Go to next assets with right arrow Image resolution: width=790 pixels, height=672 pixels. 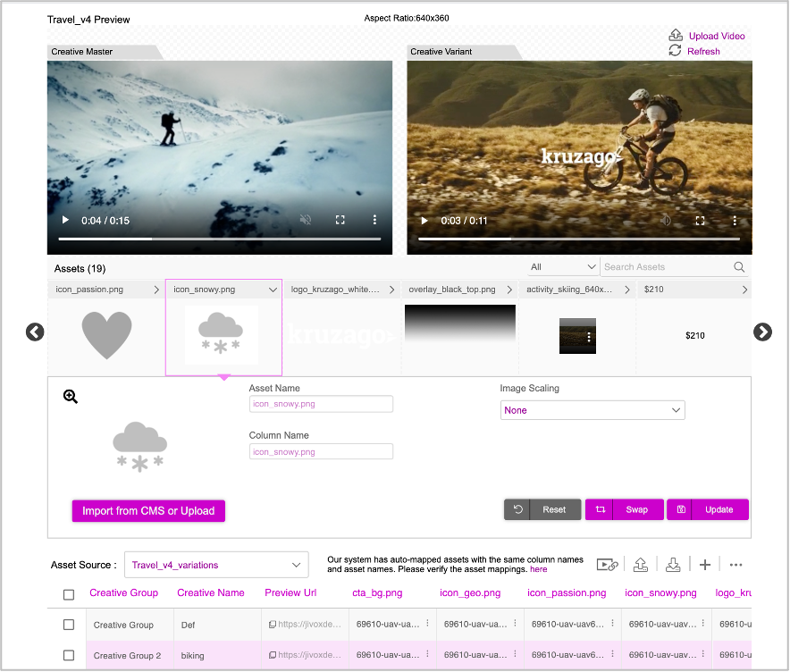762,332
